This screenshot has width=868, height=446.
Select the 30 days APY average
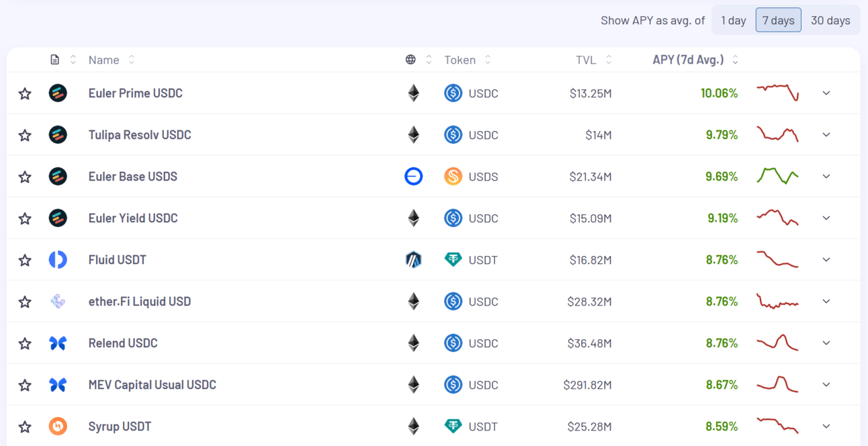(x=830, y=20)
